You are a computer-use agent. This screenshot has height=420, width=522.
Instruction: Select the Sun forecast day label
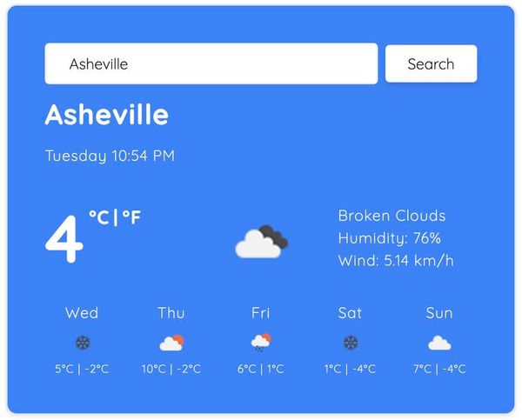tap(439, 313)
